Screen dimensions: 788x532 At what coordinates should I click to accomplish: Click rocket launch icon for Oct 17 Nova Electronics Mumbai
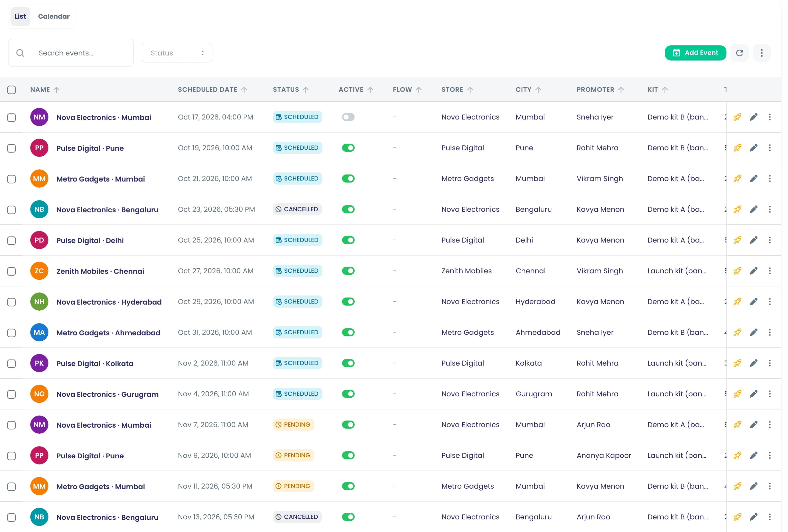737,117
